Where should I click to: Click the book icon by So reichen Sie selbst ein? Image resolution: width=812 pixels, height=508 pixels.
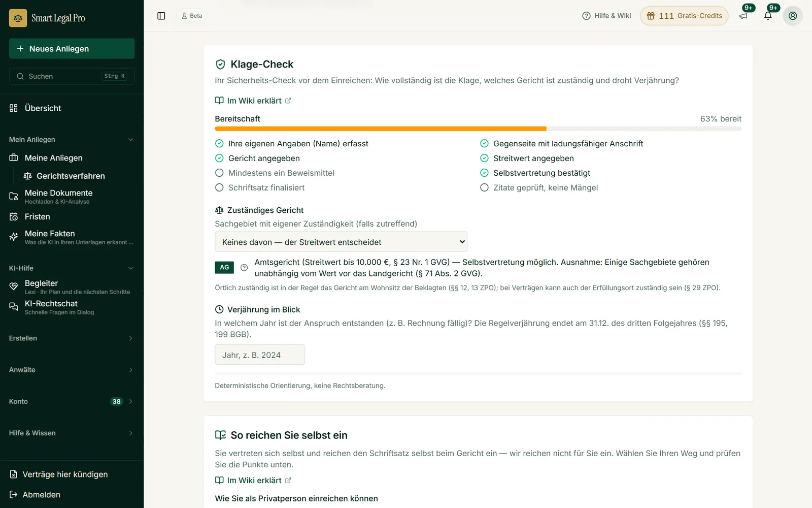220,435
